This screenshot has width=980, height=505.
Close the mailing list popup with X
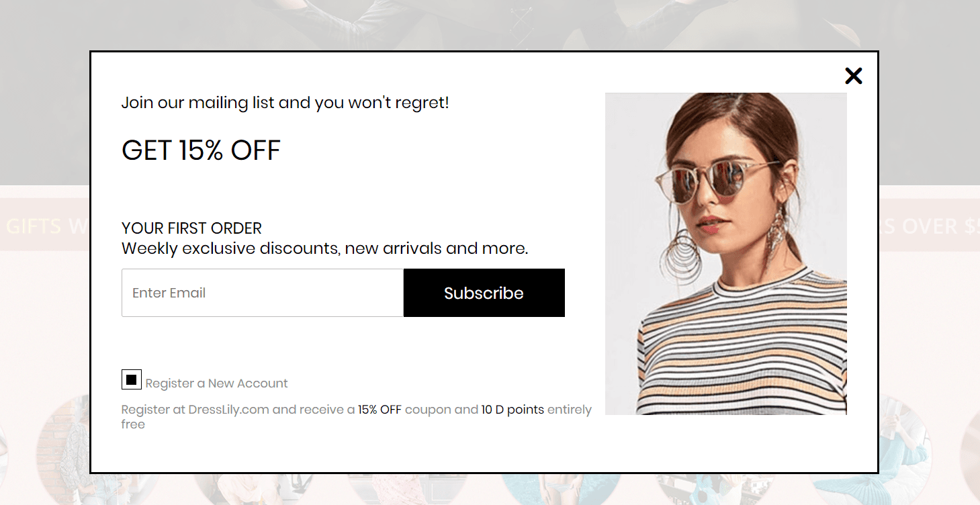[x=853, y=76]
